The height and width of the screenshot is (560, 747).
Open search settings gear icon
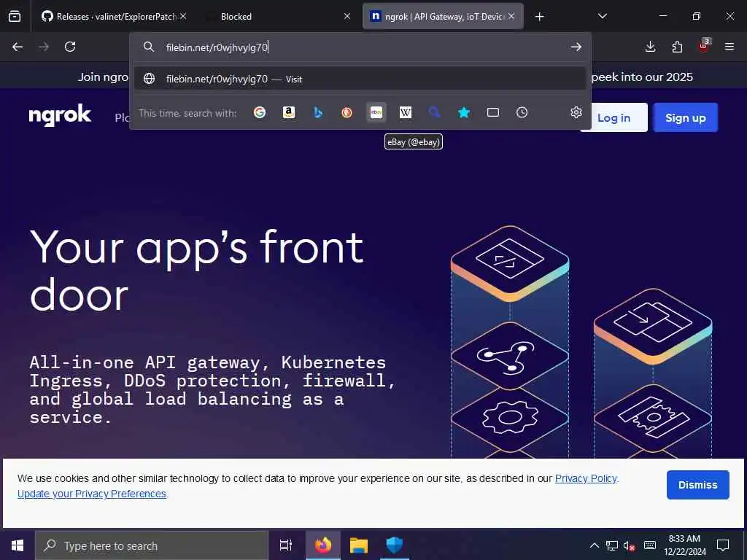point(576,112)
